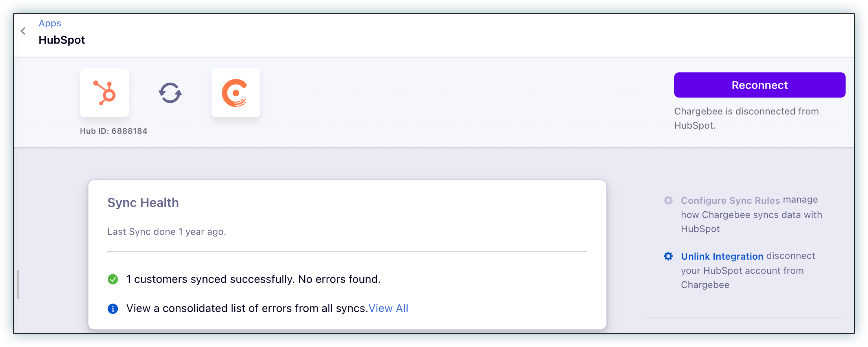Click the Configure Sync Rules gear icon

[x=668, y=200]
